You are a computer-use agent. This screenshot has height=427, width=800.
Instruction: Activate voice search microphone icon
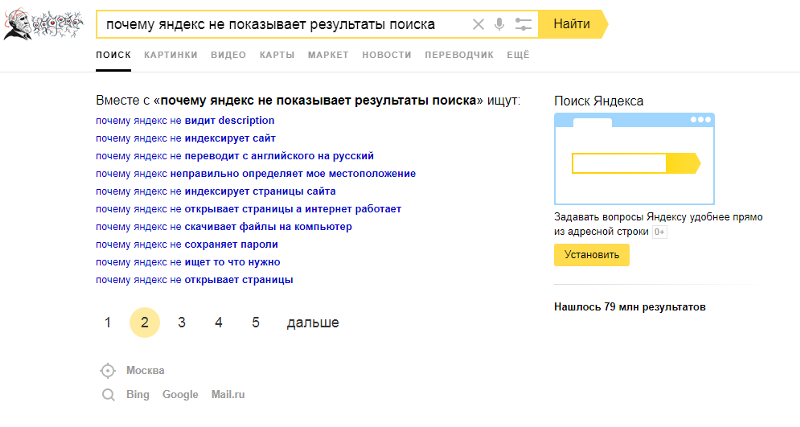(499, 24)
